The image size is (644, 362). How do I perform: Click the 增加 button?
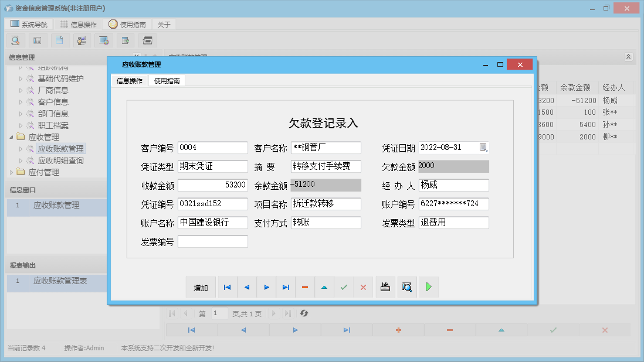(x=201, y=287)
